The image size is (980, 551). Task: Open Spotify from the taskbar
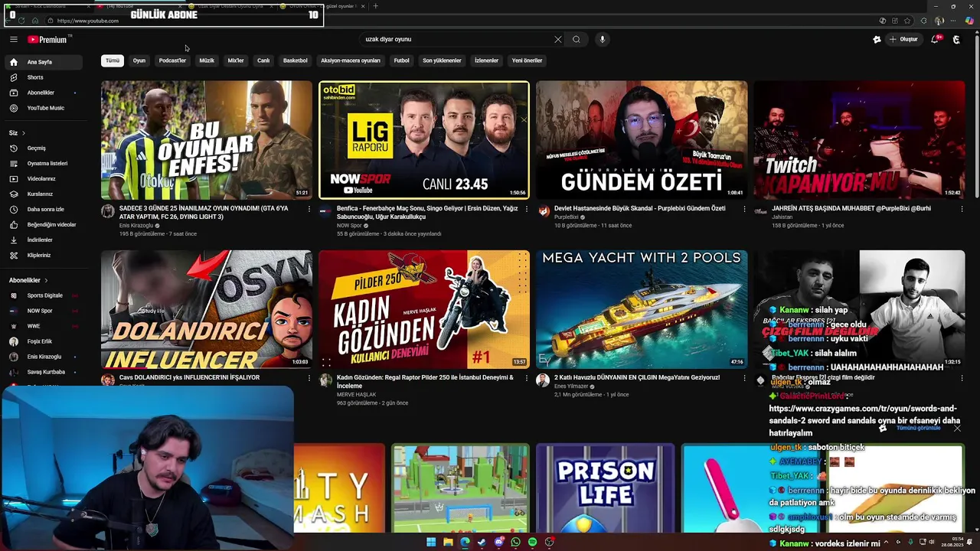532,542
